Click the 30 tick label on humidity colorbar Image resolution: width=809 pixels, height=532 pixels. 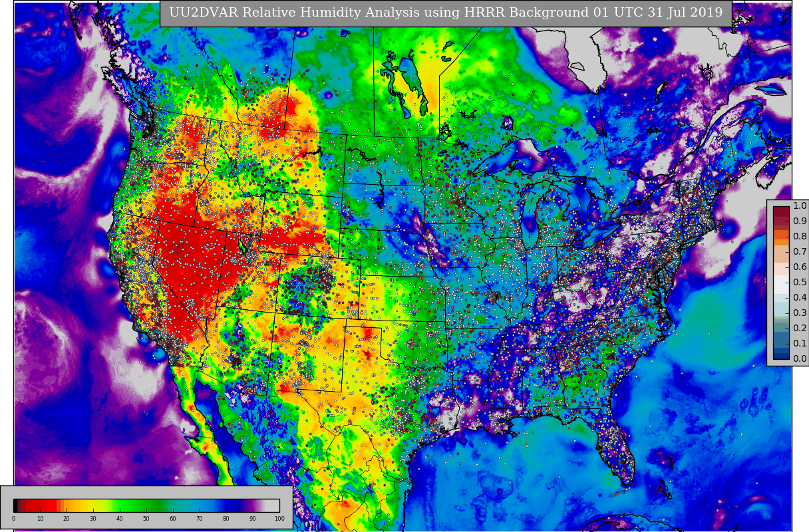(93, 519)
